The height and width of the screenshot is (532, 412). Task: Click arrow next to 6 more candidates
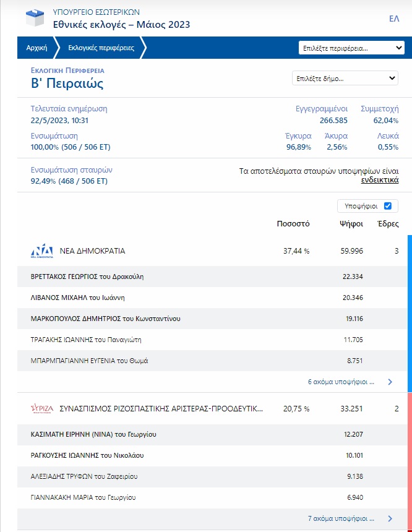[x=390, y=382]
